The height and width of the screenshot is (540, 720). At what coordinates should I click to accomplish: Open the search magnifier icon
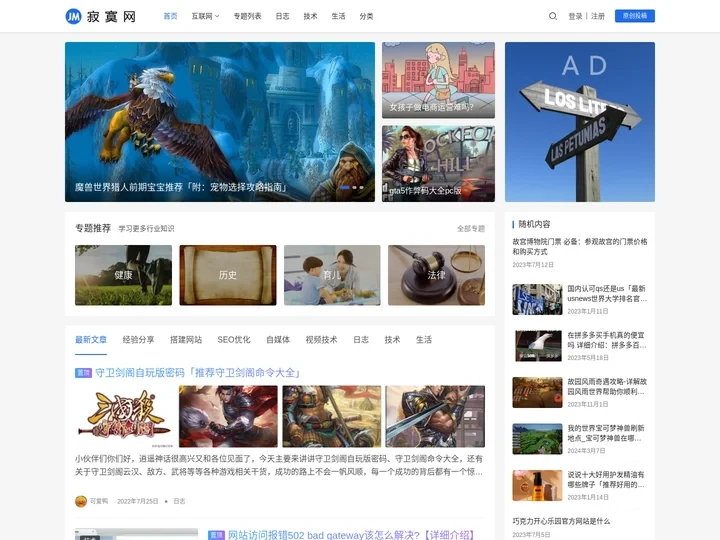point(553,16)
